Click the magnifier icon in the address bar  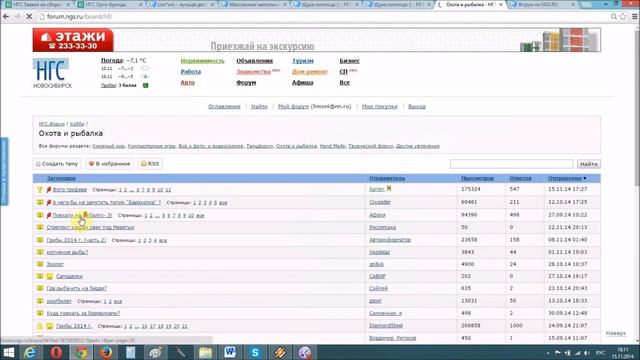point(613,16)
